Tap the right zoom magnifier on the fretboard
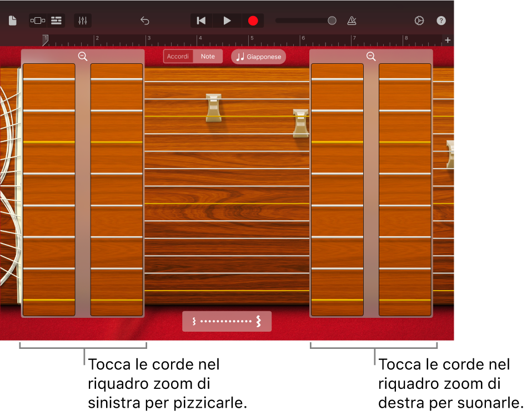The width and height of the screenshot is (532, 416). 371,56
